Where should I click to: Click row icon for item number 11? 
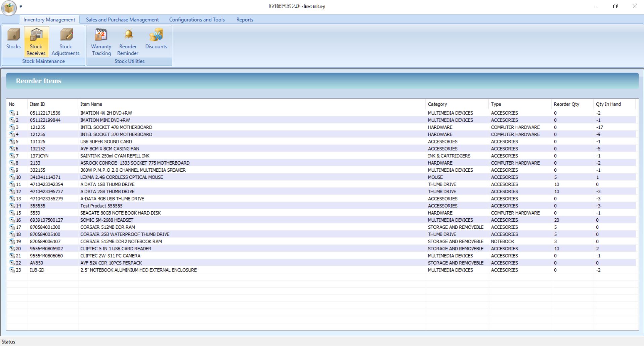click(12, 184)
